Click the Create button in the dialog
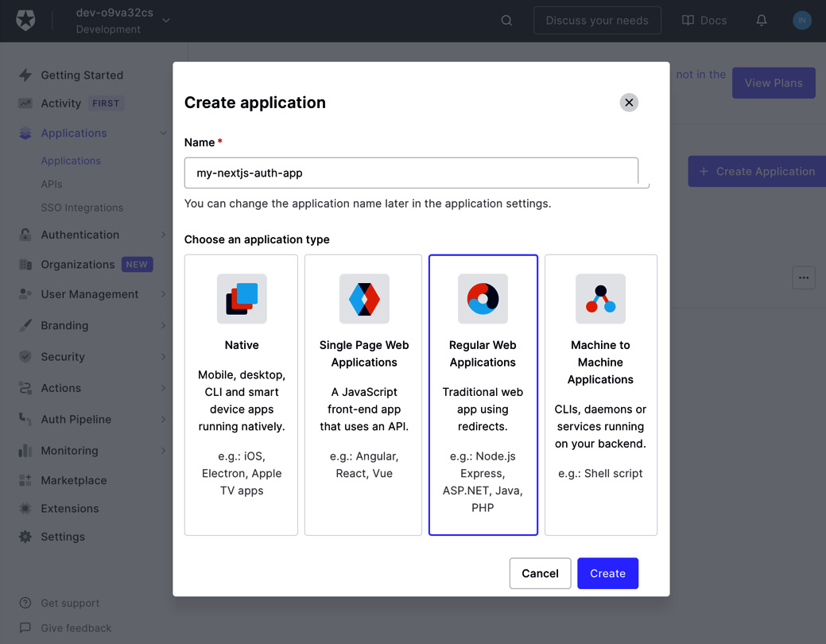Viewport: 826px width, 644px height. pyautogui.click(x=607, y=573)
